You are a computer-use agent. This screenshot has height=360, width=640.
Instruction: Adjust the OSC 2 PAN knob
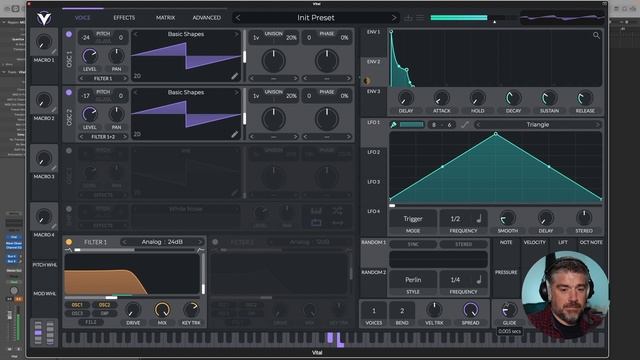(116, 114)
